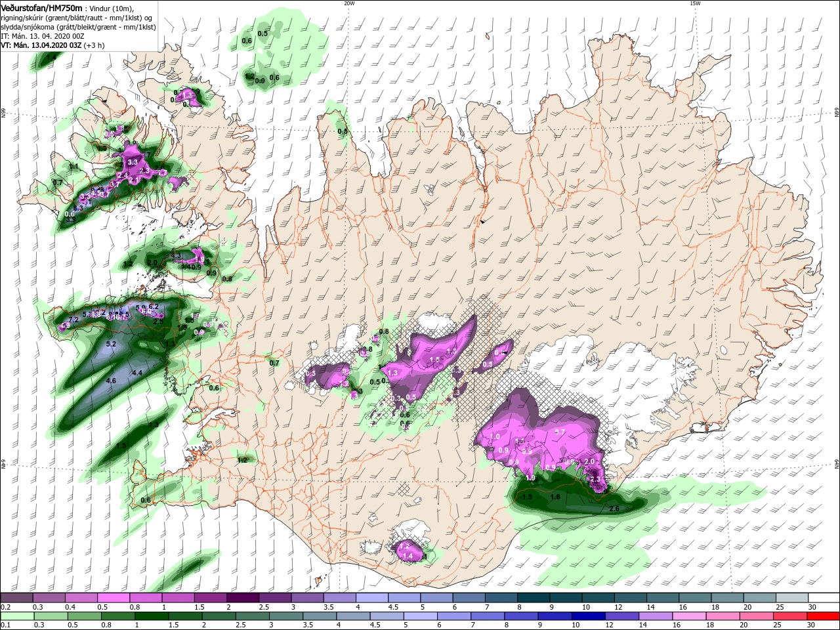Screen dimensions: 840x630
Task: Click the purple 1.5–2 snow legend swatch
Action: click(x=211, y=598)
